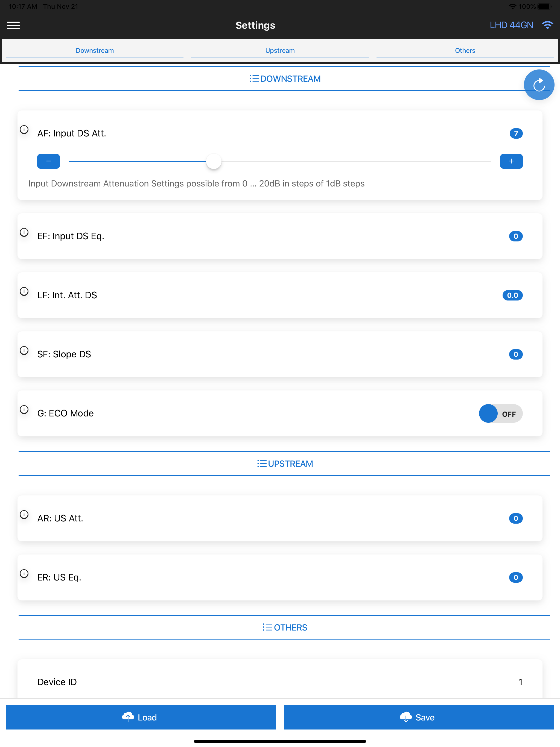Expand the LF: Int. Att. DS row
The height and width of the screenshot is (747, 560).
pos(280,295)
